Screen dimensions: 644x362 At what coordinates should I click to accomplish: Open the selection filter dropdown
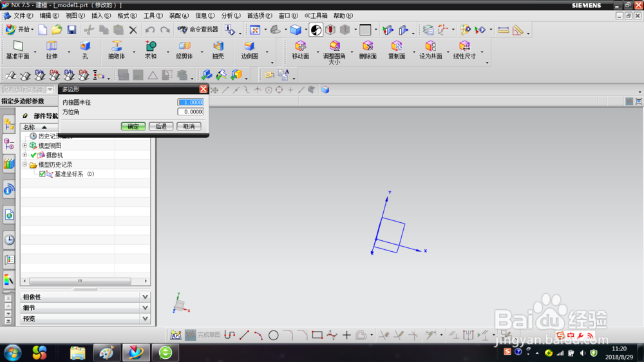pos(50,90)
